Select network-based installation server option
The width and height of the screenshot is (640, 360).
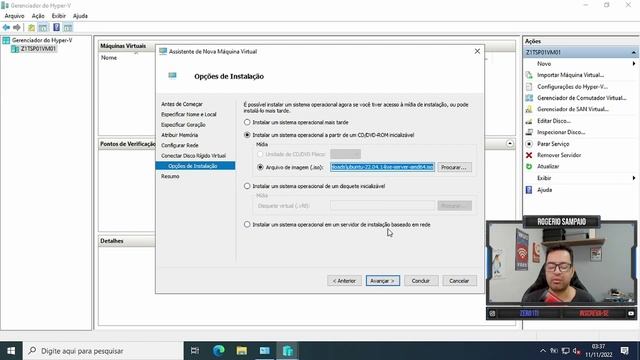tap(247, 224)
